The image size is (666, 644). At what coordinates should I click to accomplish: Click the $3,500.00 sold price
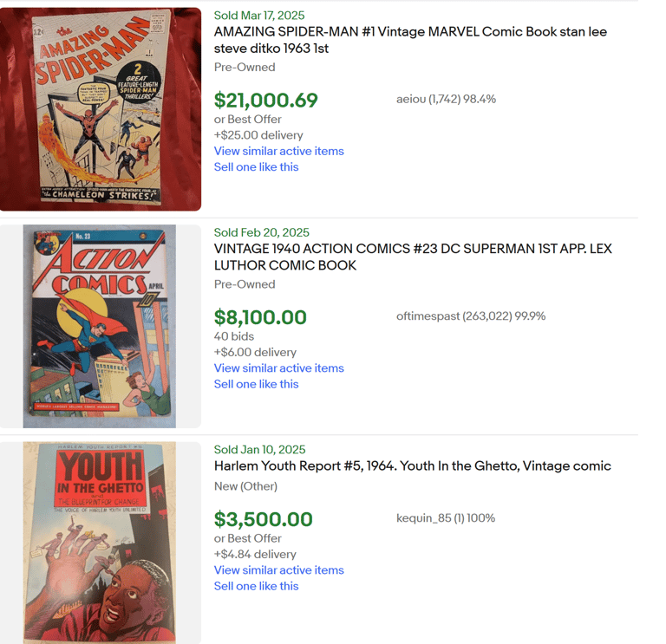click(x=263, y=519)
